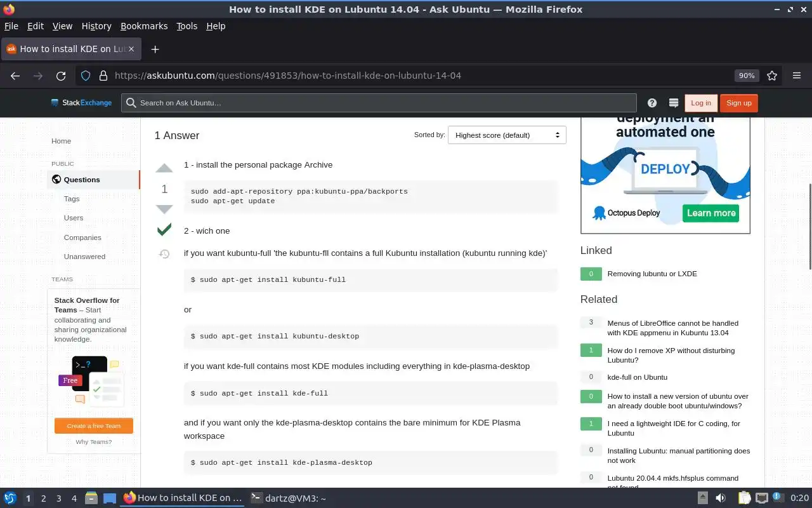This screenshot has height=508, width=812.
Task: Open How do I remove XP question
Action: 671,355
